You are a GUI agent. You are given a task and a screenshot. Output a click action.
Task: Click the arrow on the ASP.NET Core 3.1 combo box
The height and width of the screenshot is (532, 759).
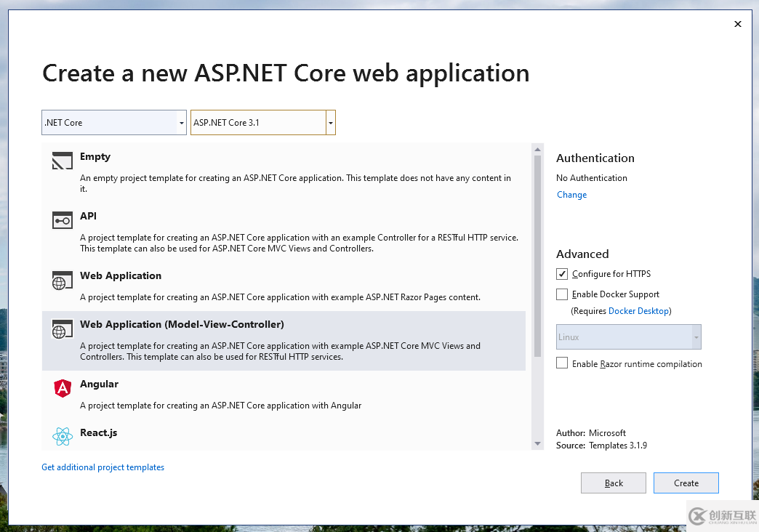(x=331, y=123)
